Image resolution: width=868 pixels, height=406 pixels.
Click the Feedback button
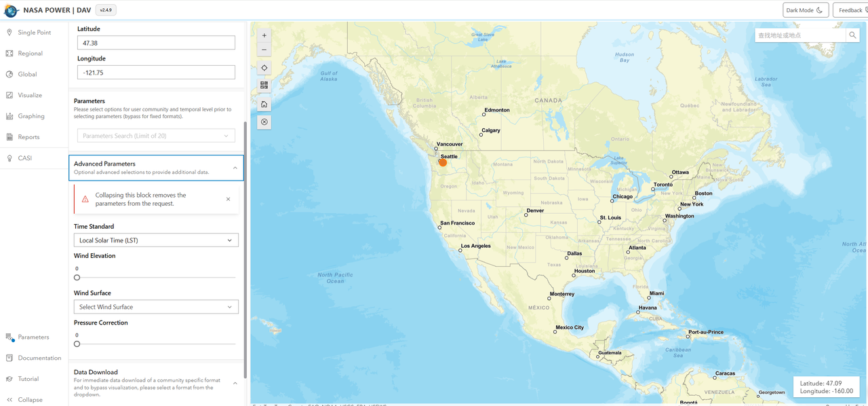(850, 10)
